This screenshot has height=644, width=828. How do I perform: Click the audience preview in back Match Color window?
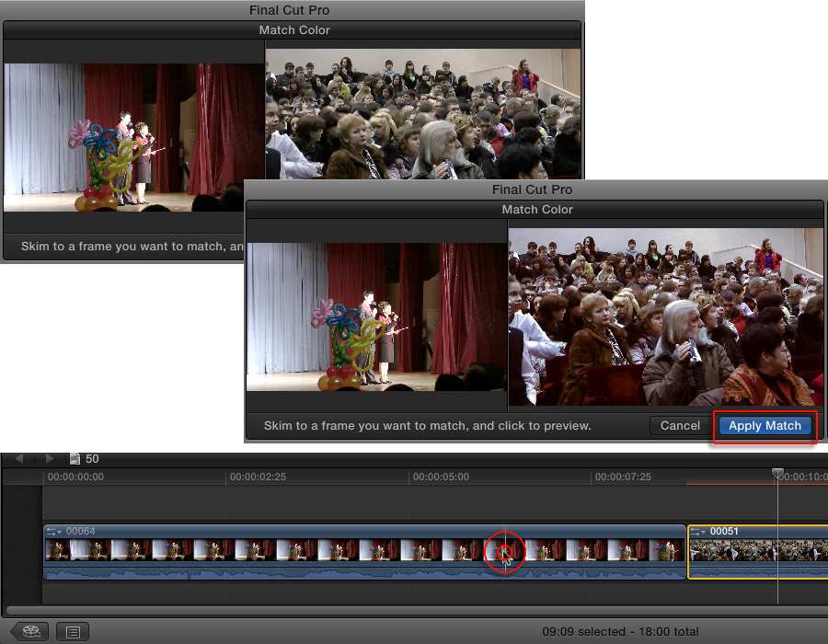pyautogui.click(x=422, y=113)
